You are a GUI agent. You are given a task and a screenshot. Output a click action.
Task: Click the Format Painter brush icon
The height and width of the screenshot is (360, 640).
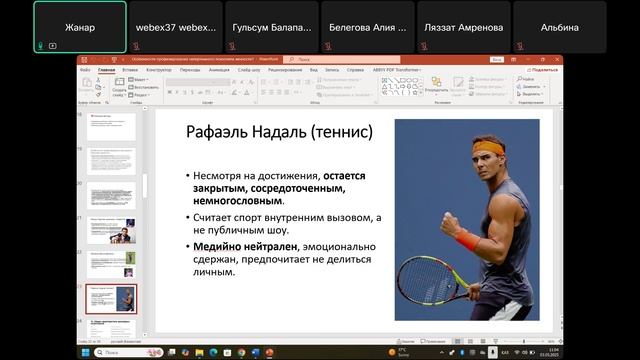coord(98,95)
